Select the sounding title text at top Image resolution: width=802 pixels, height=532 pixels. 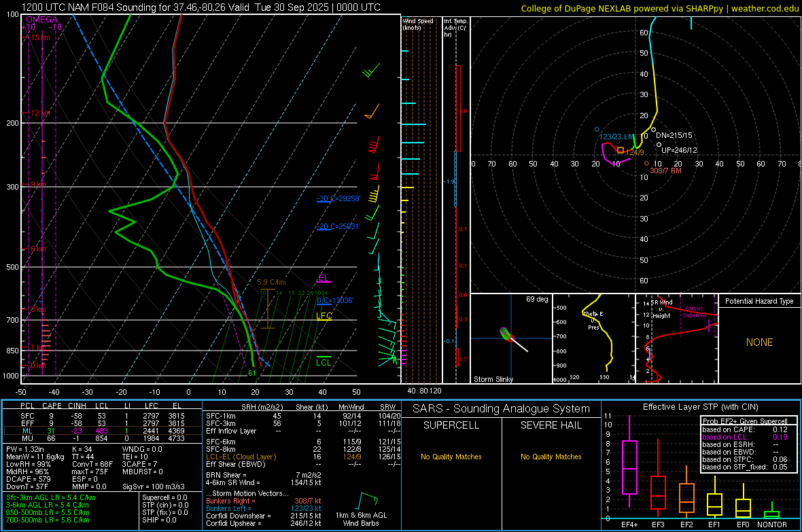point(201,7)
